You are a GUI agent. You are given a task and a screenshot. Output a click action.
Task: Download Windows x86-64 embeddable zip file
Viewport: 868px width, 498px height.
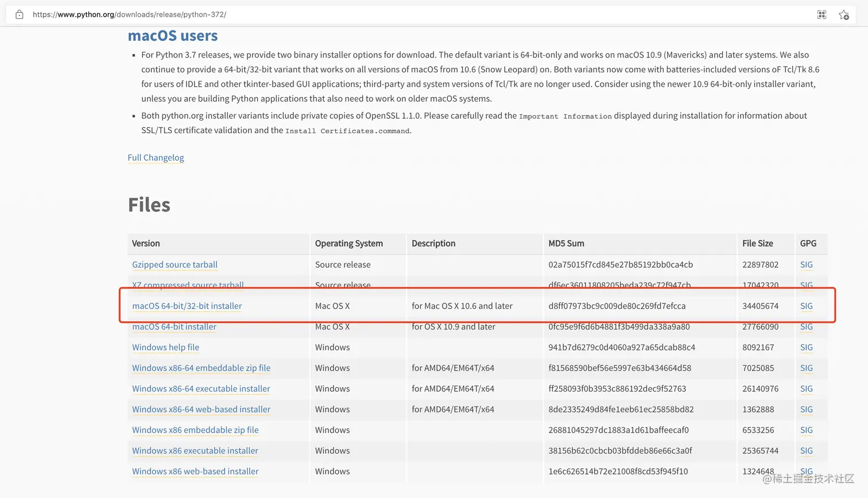point(201,368)
